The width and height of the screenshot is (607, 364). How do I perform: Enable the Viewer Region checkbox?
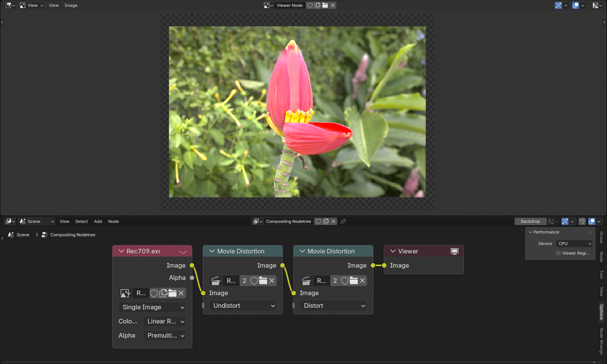pos(558,253)
